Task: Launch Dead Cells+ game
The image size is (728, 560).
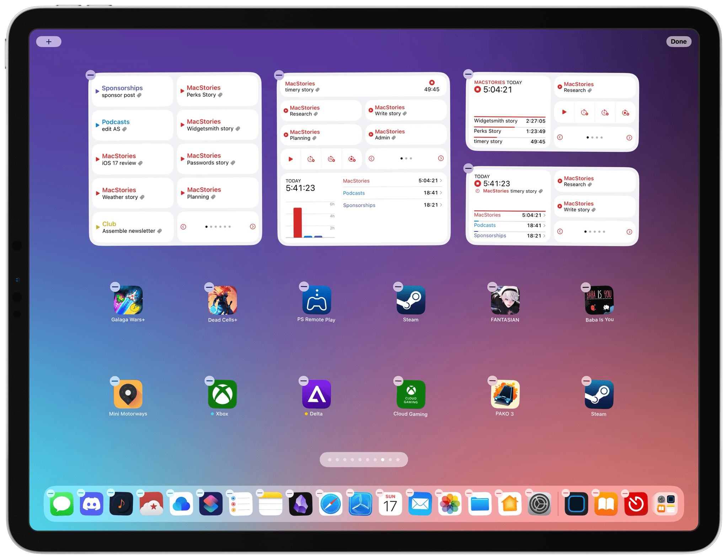Action: 223,300
